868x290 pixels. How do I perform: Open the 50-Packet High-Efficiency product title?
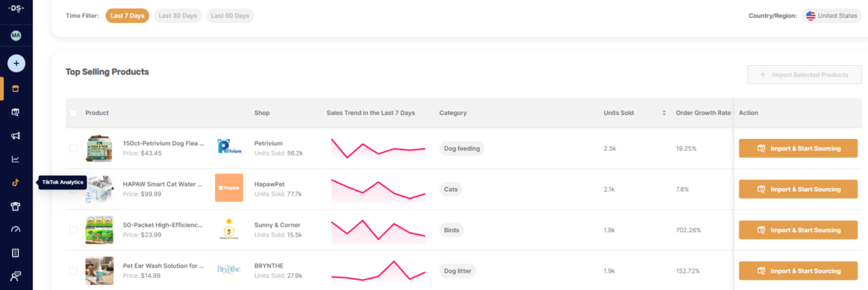[163, 225]
